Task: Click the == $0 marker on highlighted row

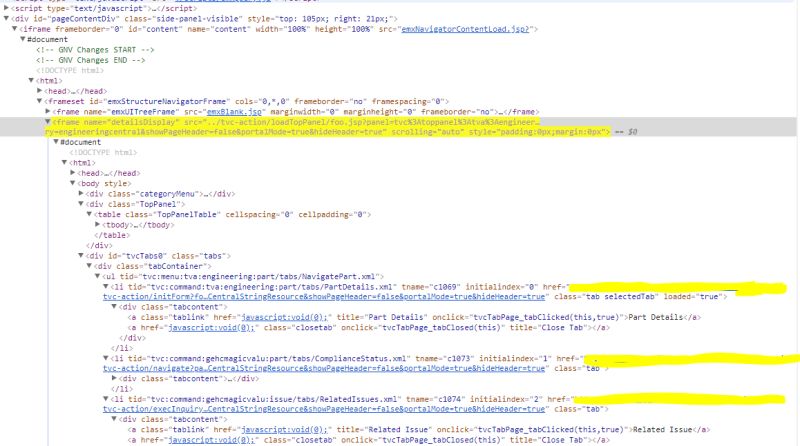Action: (626, 132)
